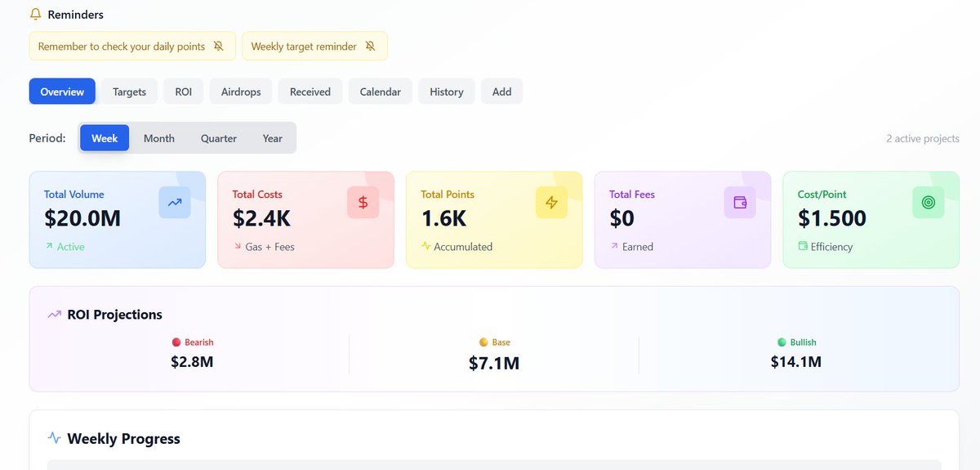This screenshot has height=470, width=980.
Task: Click the Total Points label
Action: point(448,195)
